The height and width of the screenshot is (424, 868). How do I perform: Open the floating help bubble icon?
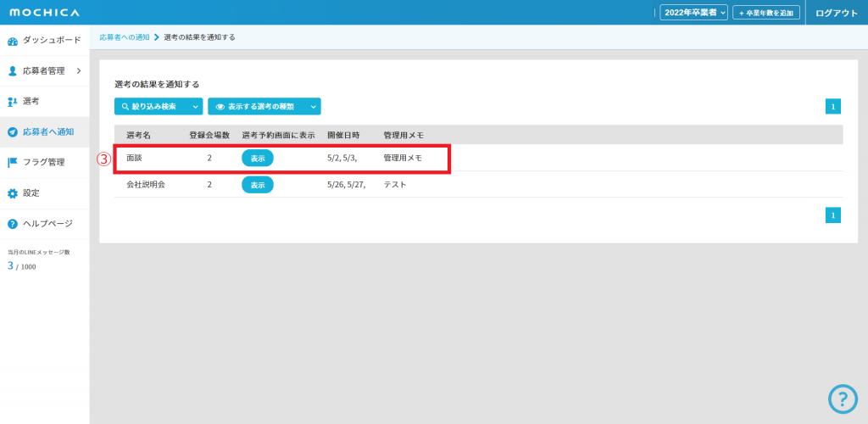click(843, 399)
